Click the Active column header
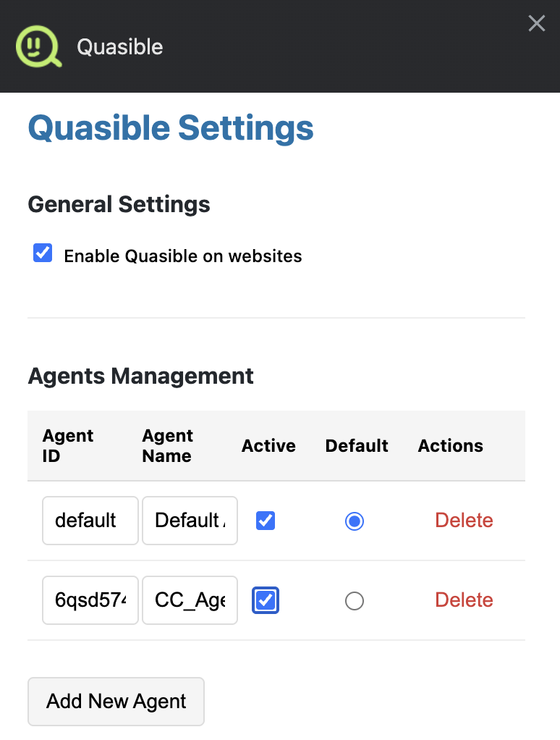This screenshot has height=740, width=560. (268, 445)
